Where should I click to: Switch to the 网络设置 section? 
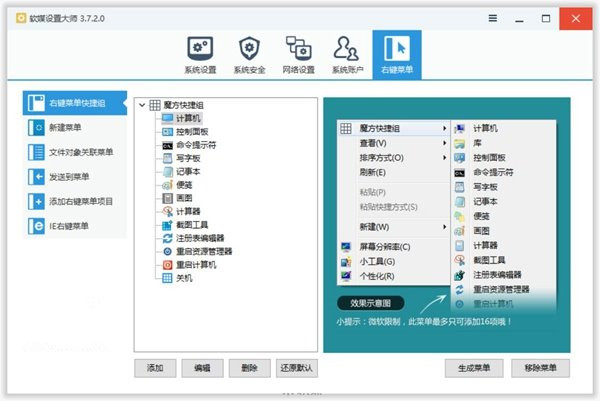(x=298, y=55)
